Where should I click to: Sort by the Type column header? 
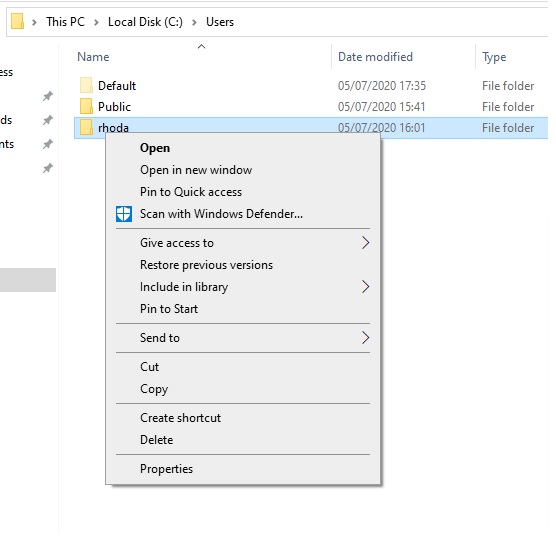click(x=494, y=57)
